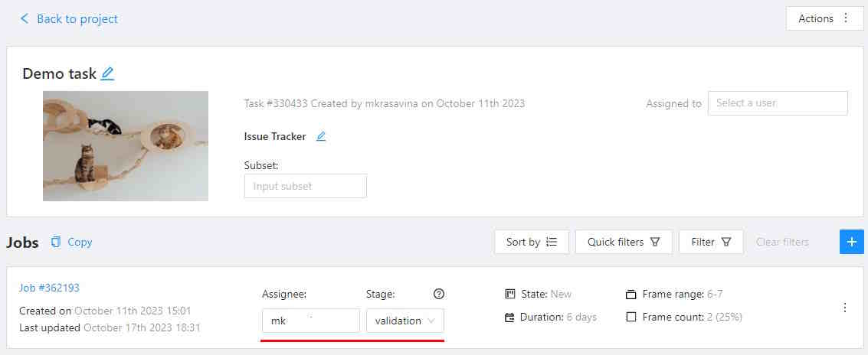Edit the Issue Tracker via pencil icon
The height and width of the screenshot is (355, 868).
click(x=321, y=137)
